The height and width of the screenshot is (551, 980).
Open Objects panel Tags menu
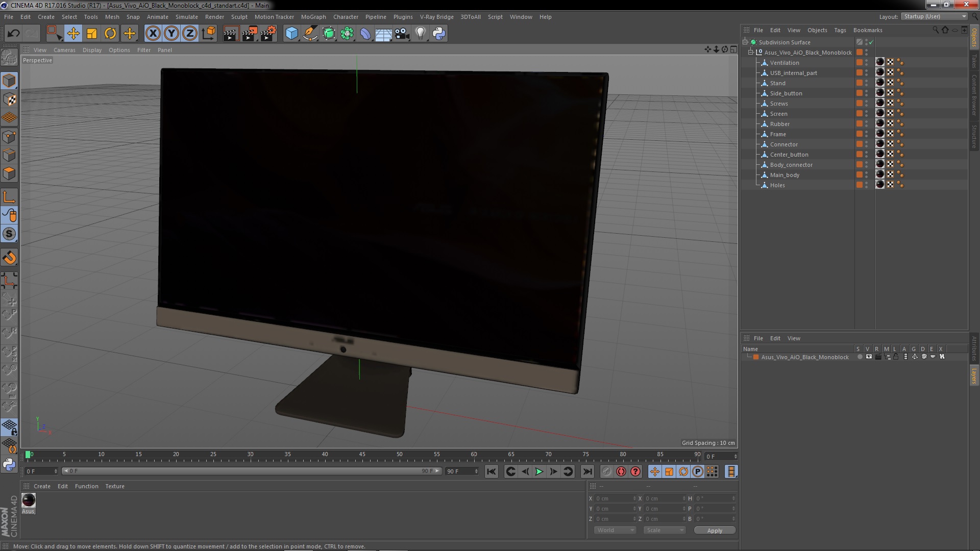pyautogui.click(x=840, y=30)
